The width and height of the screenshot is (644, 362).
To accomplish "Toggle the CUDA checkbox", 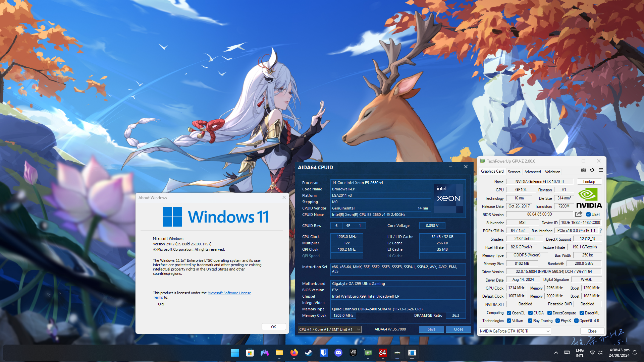I will point(530,313).
